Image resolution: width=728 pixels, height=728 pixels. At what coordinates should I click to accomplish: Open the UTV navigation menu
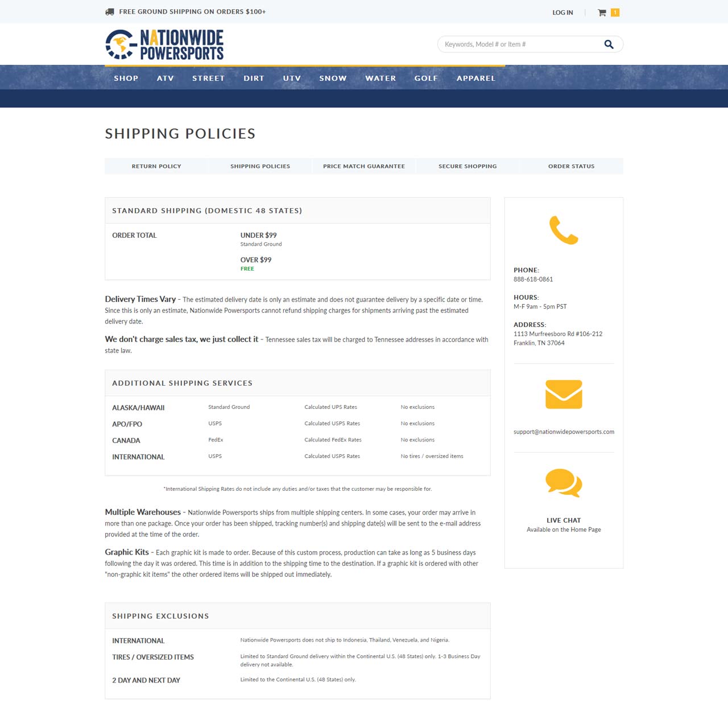click(x=292, y=78)
